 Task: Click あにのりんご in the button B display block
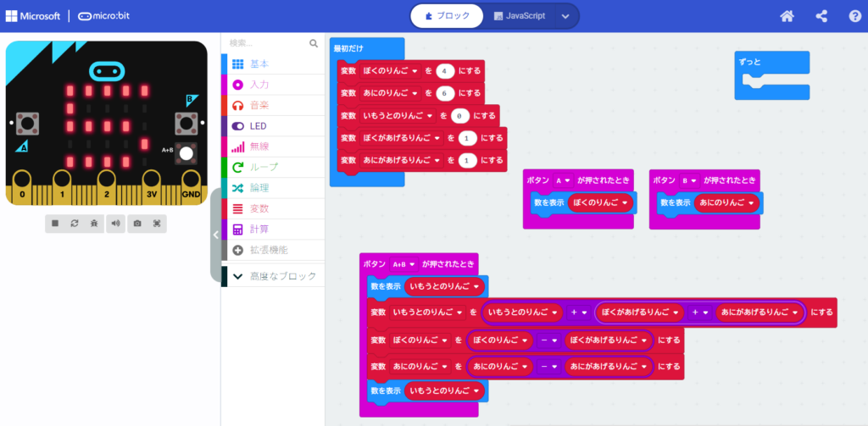(726, 203)
